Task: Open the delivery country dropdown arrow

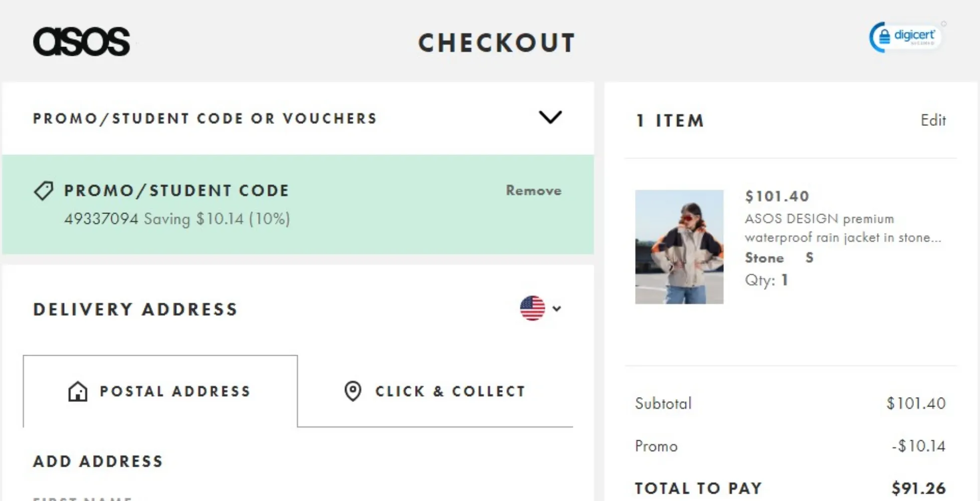Action: tap(556, 309)
